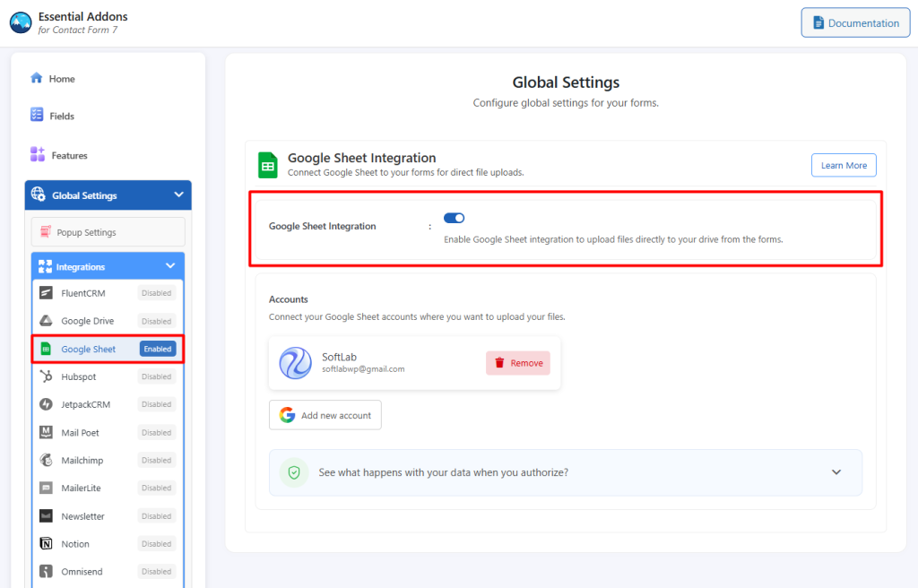Toggle the Google Sheet Integration switch

click(x=454, y=218)
